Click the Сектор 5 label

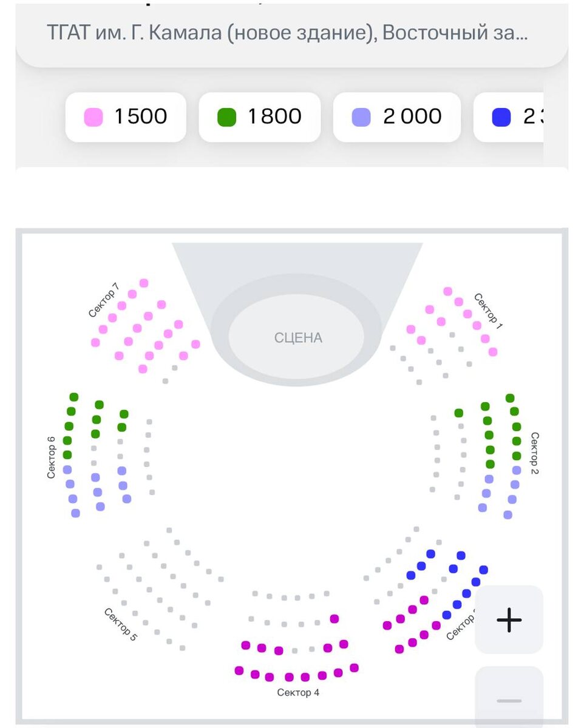coord(121,624)
